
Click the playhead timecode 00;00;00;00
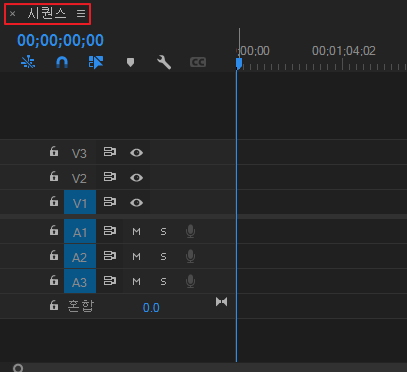(x=60, y=40)
